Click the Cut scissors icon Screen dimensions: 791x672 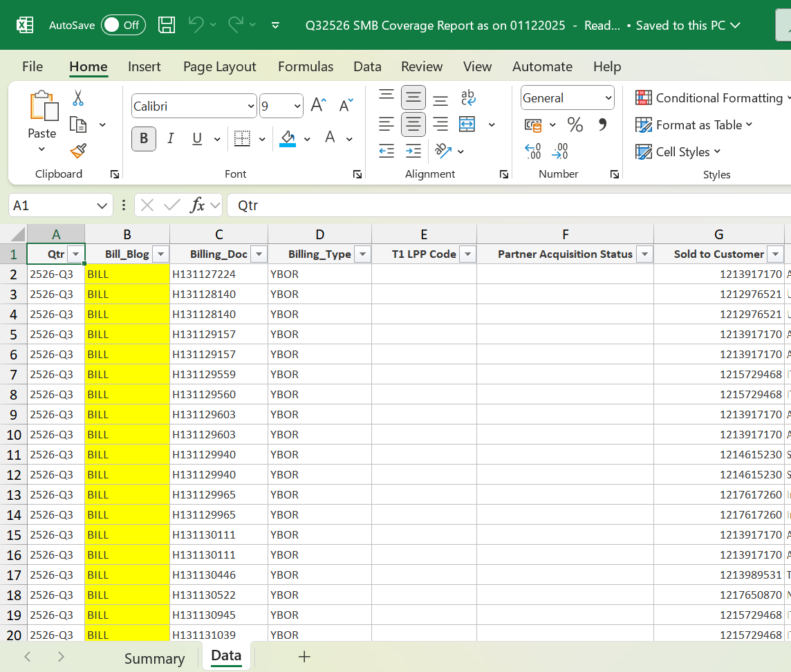pyautogui.click(x=78, y=98)
